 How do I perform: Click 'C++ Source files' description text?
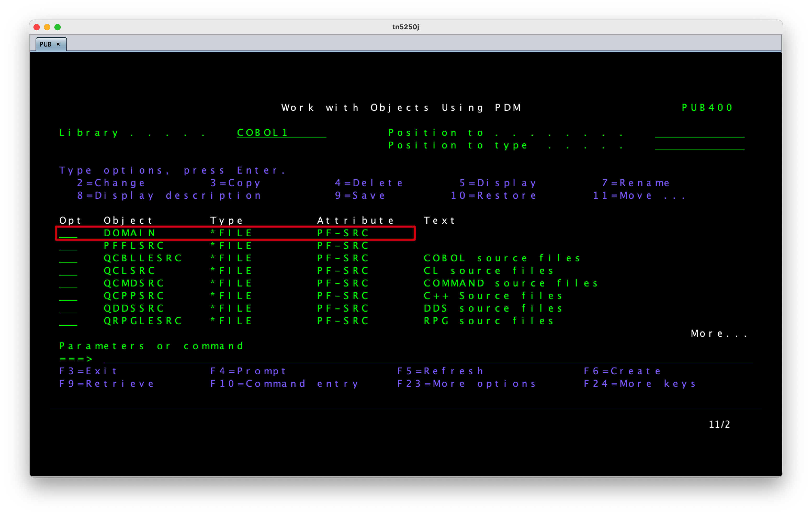click(x=493, y=296)
